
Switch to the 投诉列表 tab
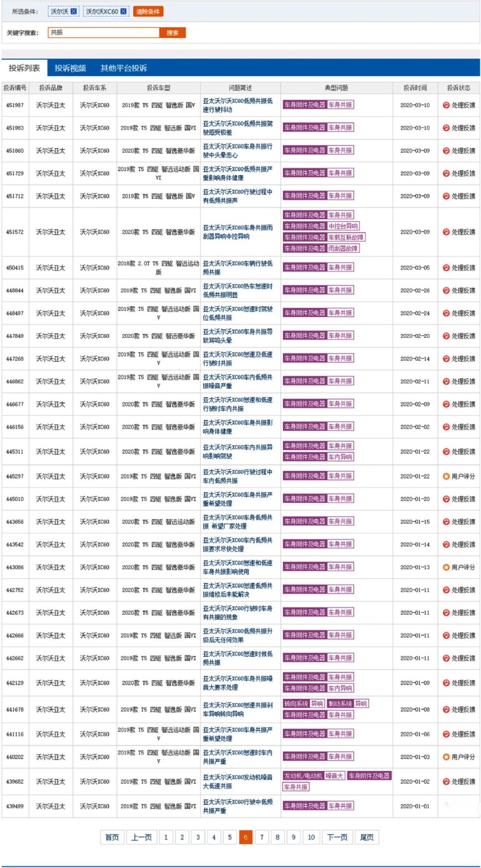click(24, 68)
